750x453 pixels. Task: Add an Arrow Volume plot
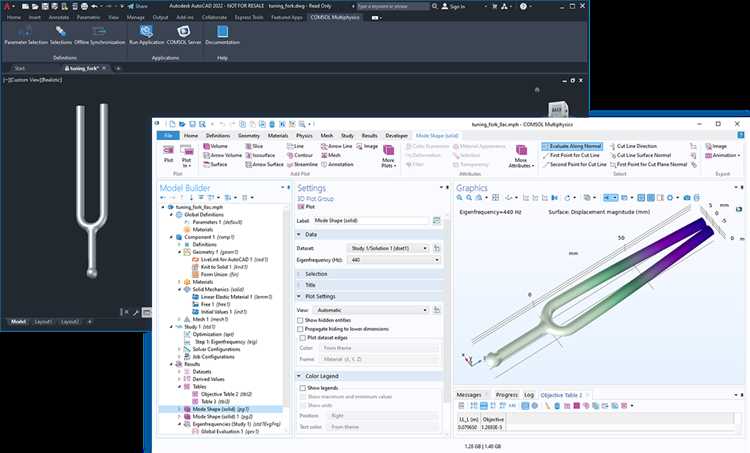tap(222, 155)
